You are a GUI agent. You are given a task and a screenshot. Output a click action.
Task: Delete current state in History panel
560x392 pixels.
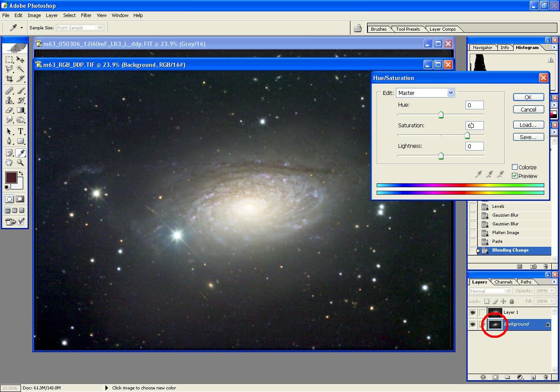click(x=546, y=266)
